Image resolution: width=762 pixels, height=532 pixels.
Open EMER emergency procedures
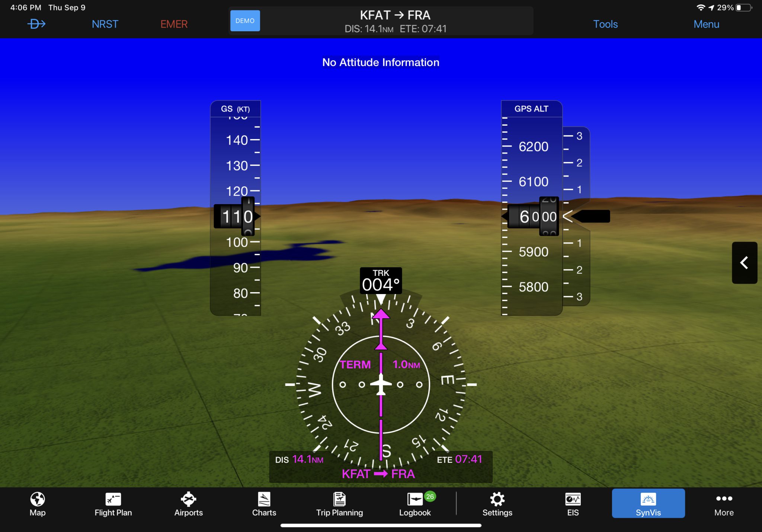(x=174, y=23)
